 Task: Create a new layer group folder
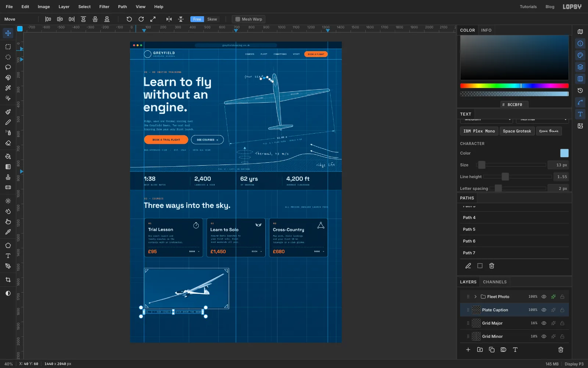click(480, 350)
